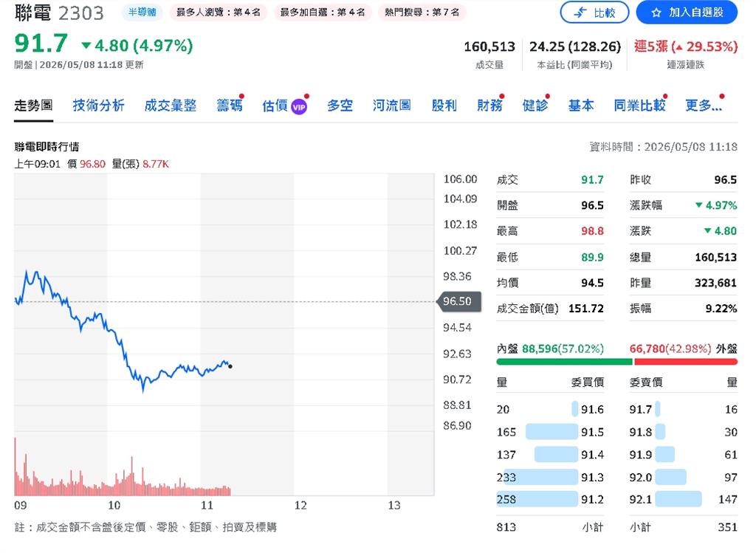Screen dimensions: 756x553
Task: Click the red 外盤 portion of ratio bar
Action: pyautogui.click(x=686, y=361)
